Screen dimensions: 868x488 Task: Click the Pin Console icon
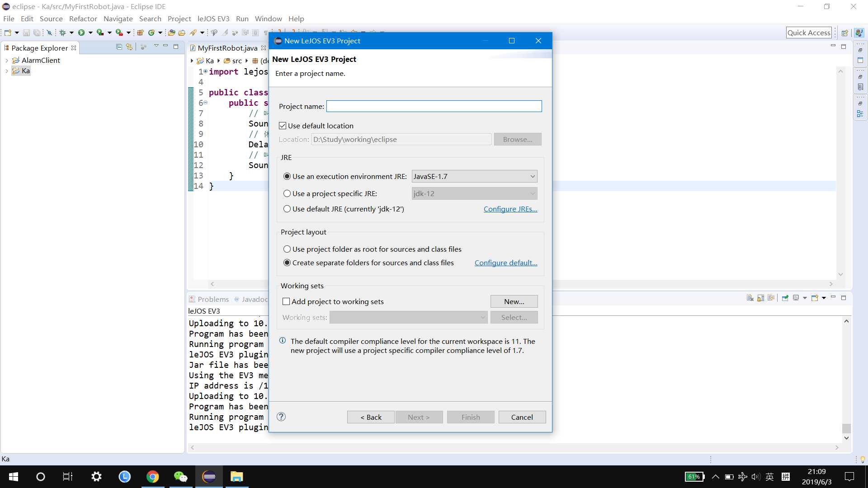tap(785, 298)
